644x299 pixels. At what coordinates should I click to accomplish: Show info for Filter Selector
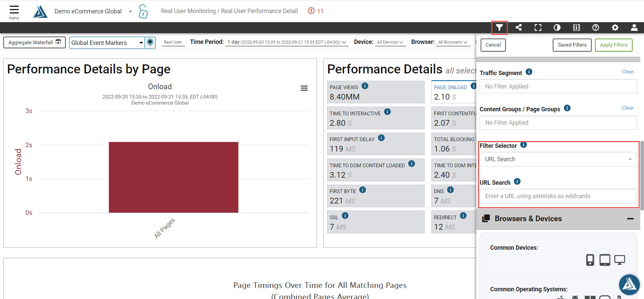pyautogui.click(x=524, y=145)
